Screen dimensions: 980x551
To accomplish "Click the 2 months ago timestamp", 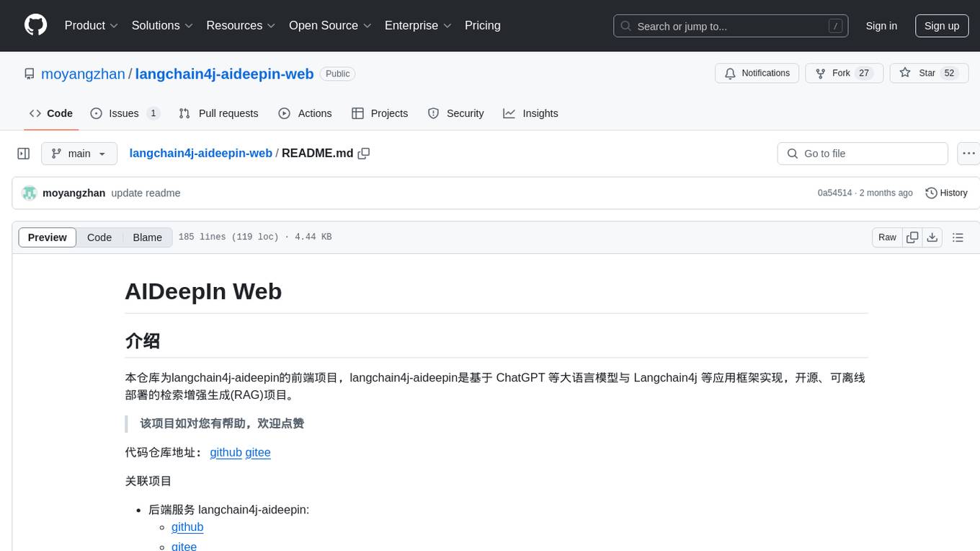I will click(886, 193).
